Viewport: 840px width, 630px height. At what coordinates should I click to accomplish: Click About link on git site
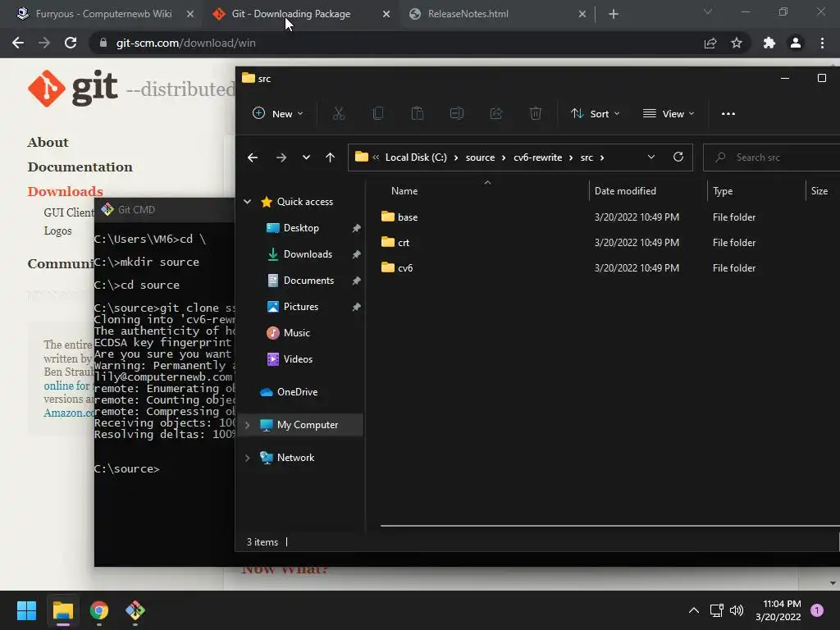(48, 142)
